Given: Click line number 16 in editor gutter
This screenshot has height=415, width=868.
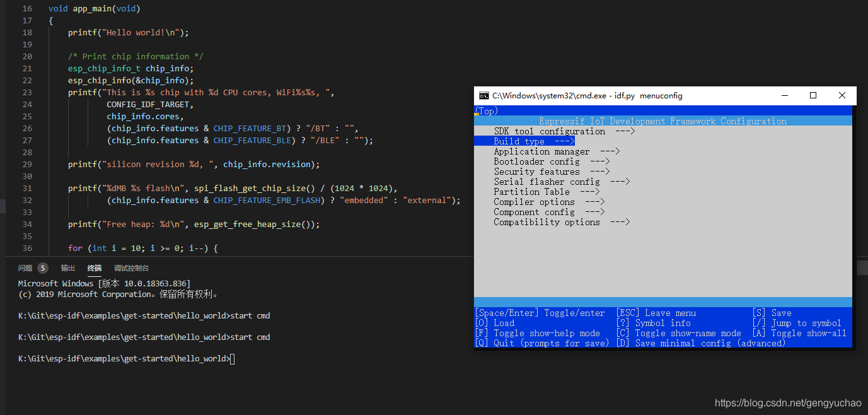Looking at the screenshot, I should (26, 9).
